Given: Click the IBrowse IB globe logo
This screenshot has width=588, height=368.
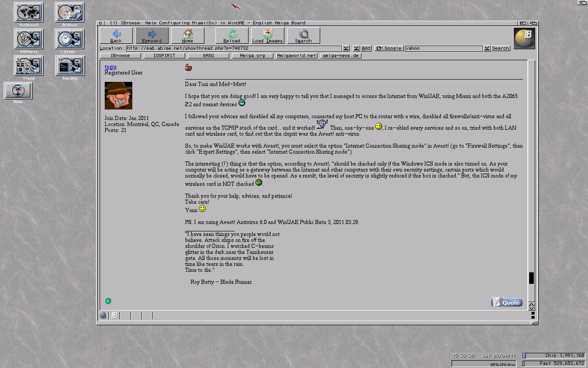Looking at the screenshot, I should coord(524,38).
